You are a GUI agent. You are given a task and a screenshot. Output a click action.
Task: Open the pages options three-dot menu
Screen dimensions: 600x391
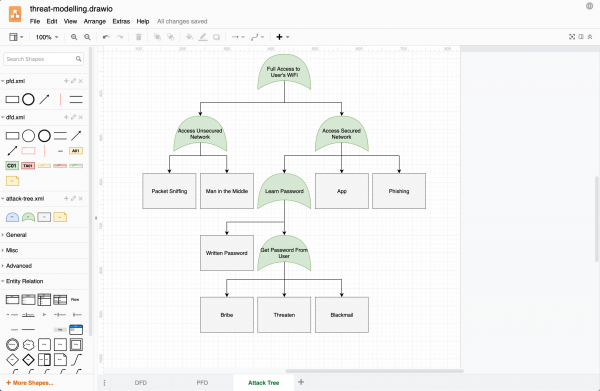coord(104,383)
